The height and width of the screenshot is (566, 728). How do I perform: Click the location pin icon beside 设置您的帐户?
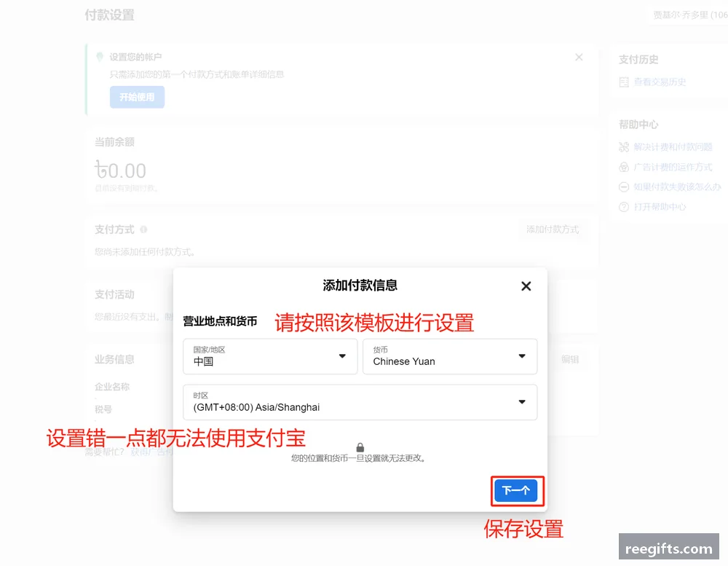[x=99, y=57]
